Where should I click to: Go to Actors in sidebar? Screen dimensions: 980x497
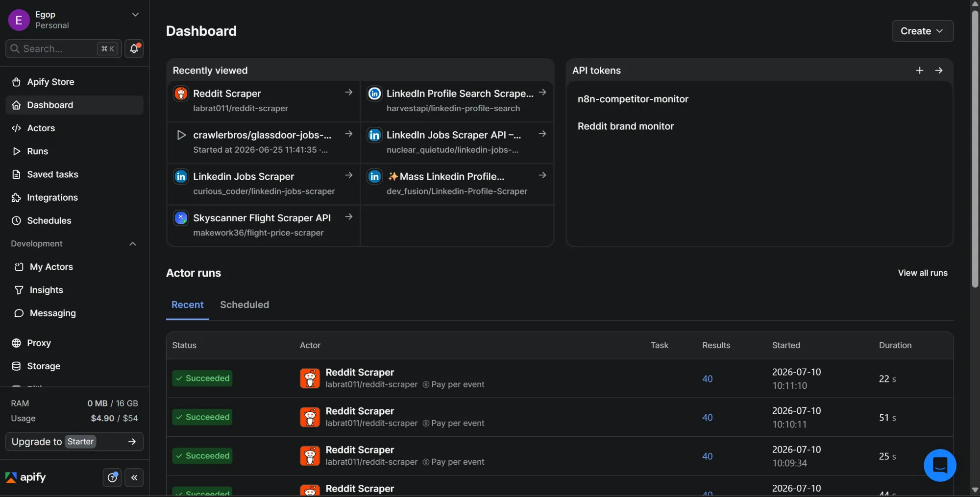point(74,128)
